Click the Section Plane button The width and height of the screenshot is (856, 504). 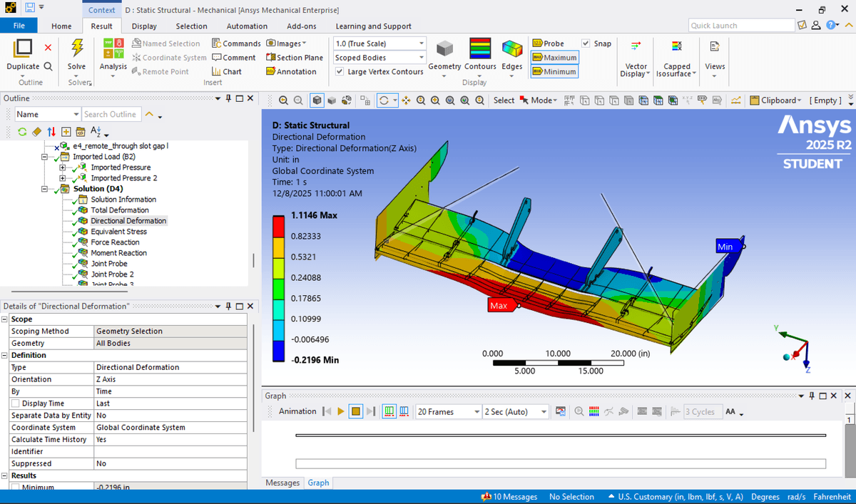tap(295, 58)
